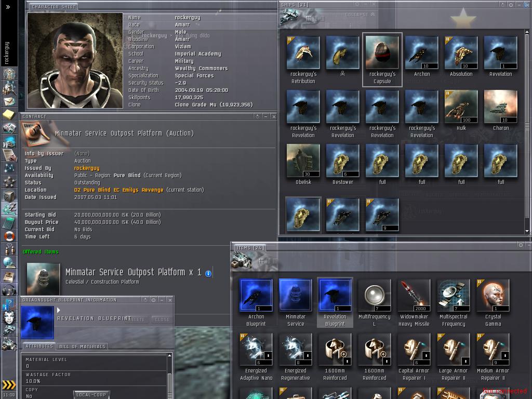Select rockerguy's Retribution ship
The image size is (532, 399).
pos(303,60)
